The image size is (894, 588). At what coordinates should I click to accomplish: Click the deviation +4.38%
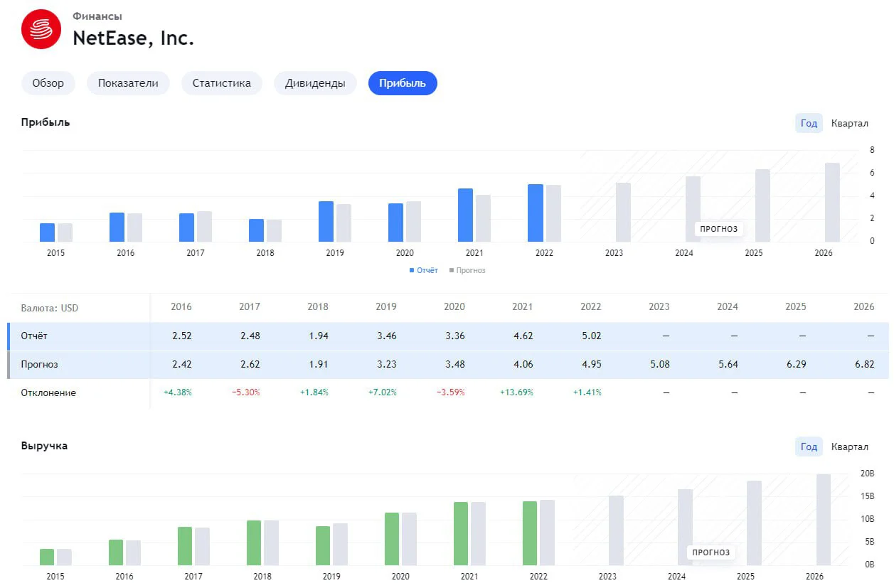click(x=178, y=392)
